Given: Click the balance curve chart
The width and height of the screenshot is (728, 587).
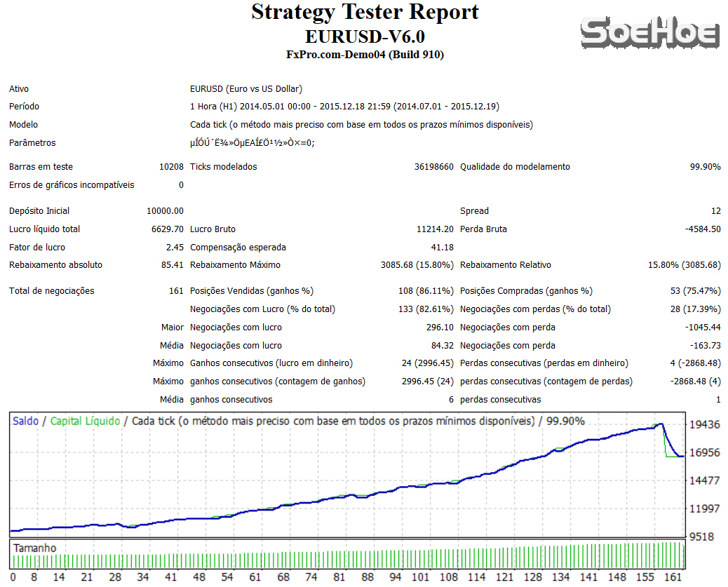Looking at the screenshot, I should tap(351, 484).
